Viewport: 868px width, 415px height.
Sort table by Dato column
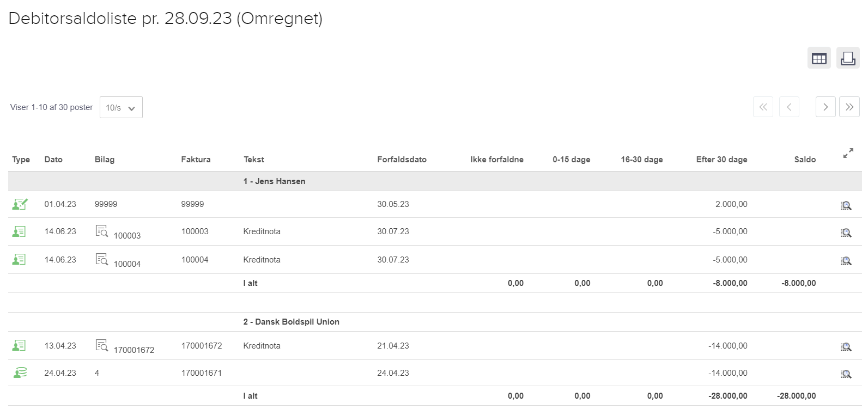coord(53,160)
